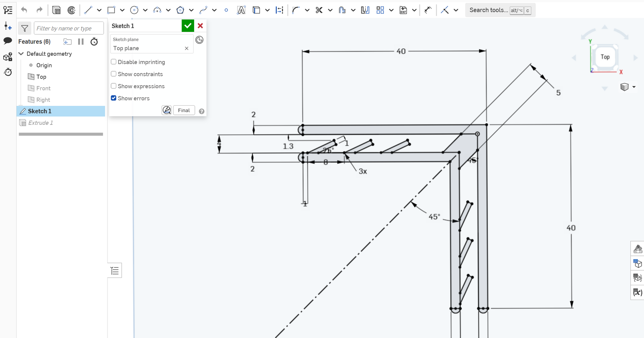Screen dimensions: 644x338
Task: Select the Circle tool
Action: [134, 10]
